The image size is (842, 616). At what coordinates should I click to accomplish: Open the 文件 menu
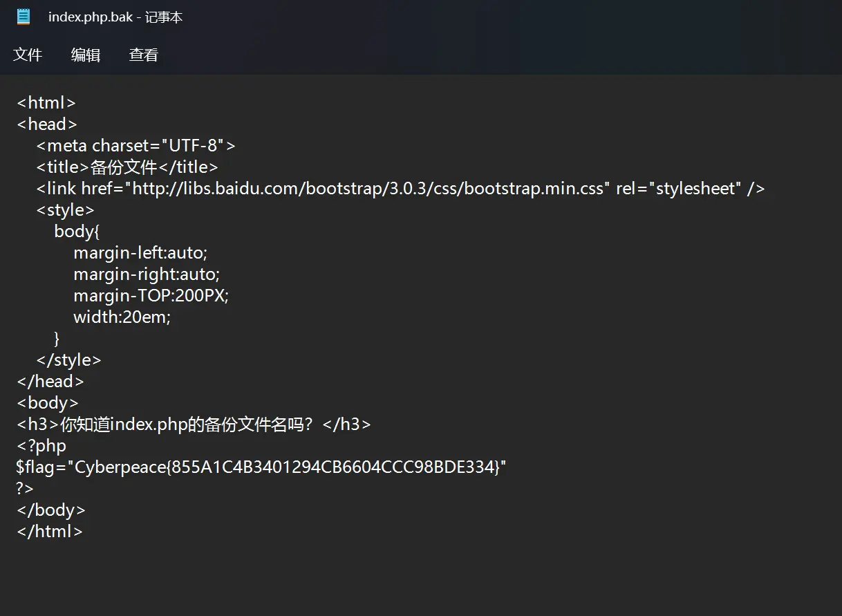28,55
